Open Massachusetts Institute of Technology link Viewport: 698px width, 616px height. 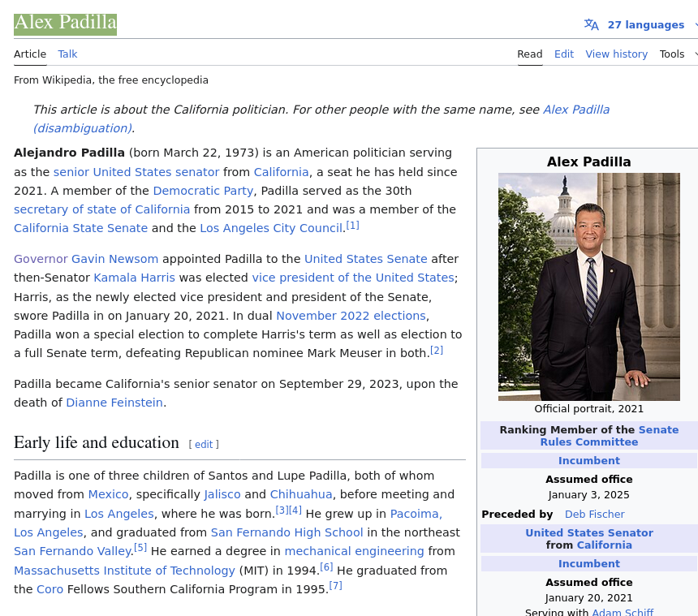(124, 571)
